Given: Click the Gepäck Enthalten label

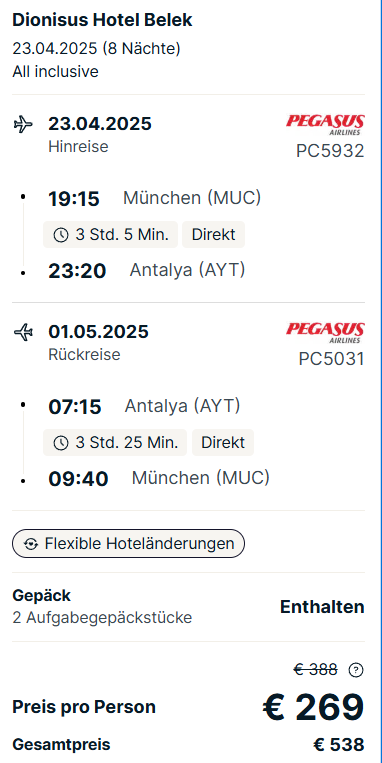Looking at the screenshot, I should pos(322,607).
